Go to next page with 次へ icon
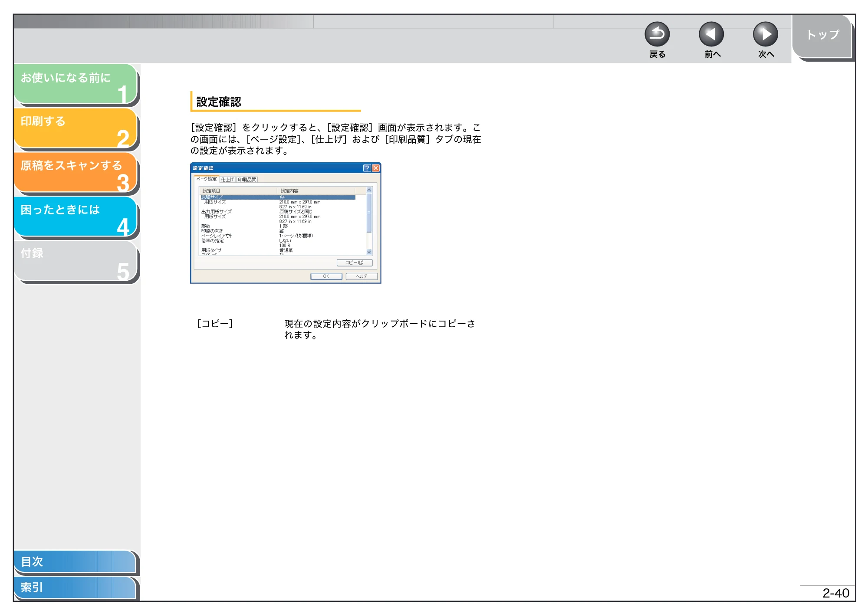Viewport: 868px width, 614px height. pyautogui.click(x=766, y=34)
